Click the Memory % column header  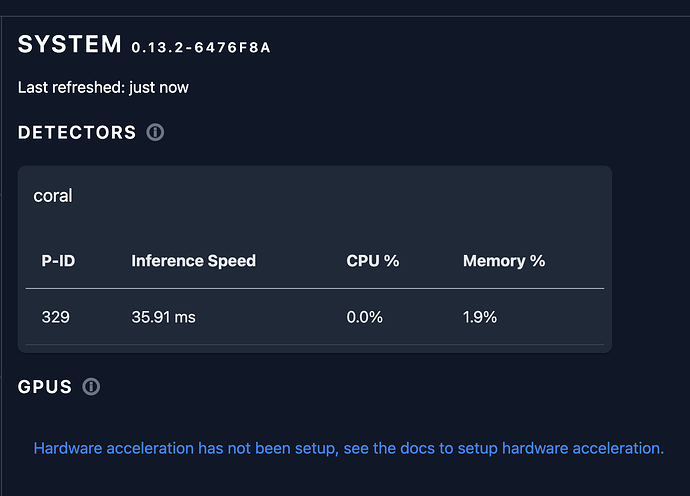[x=503, y=261]
